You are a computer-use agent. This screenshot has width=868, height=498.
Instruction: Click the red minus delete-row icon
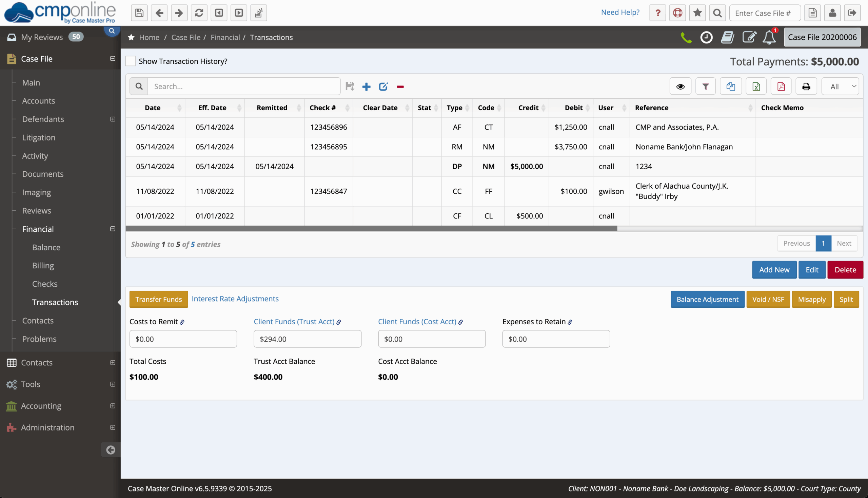tap(400, 87)
